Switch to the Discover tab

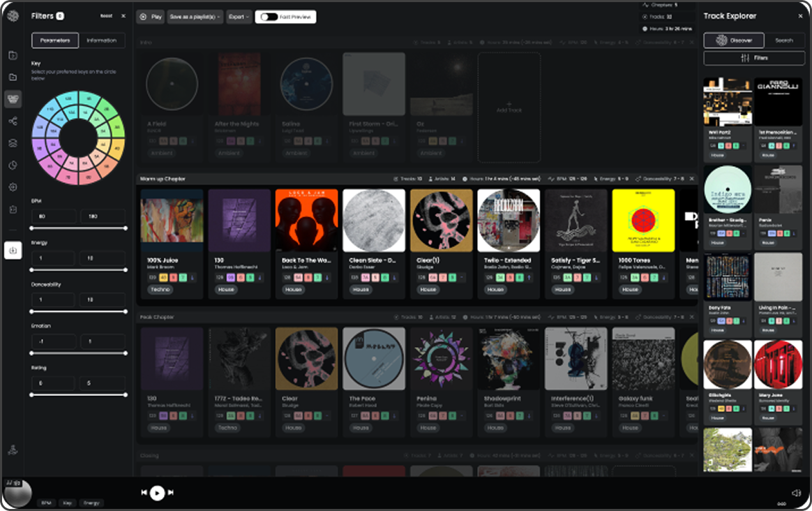[734, 40]
